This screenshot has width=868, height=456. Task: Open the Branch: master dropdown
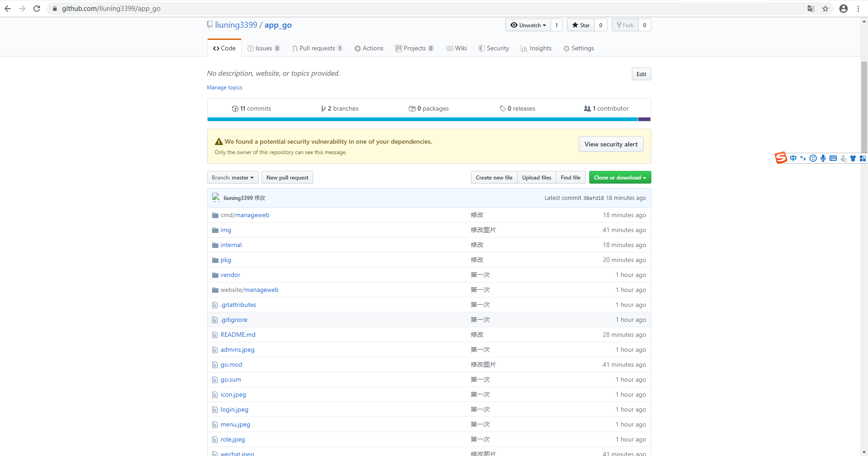[233, 177]
